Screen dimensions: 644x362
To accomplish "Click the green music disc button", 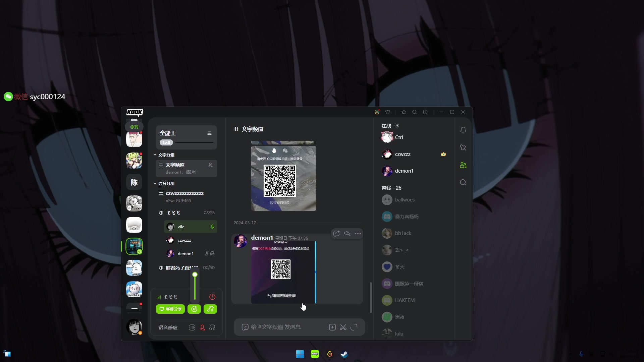I will [194, 309].
